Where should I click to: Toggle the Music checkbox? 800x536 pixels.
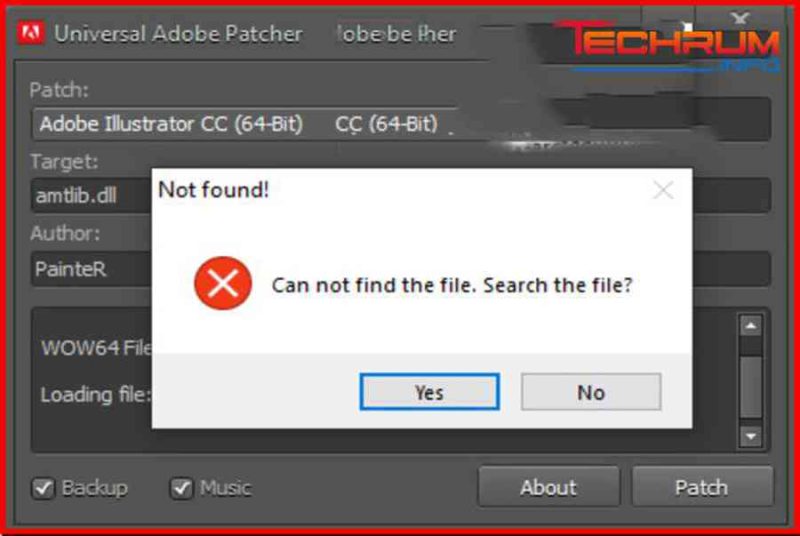coord(181,488)
